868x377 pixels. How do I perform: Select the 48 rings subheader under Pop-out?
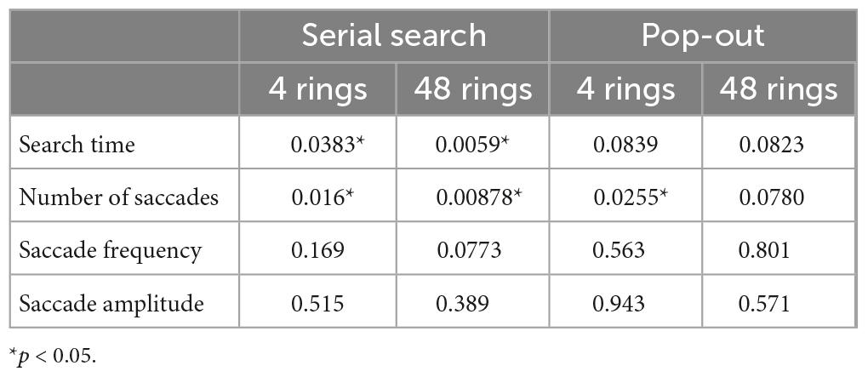[x=778, y=89]
